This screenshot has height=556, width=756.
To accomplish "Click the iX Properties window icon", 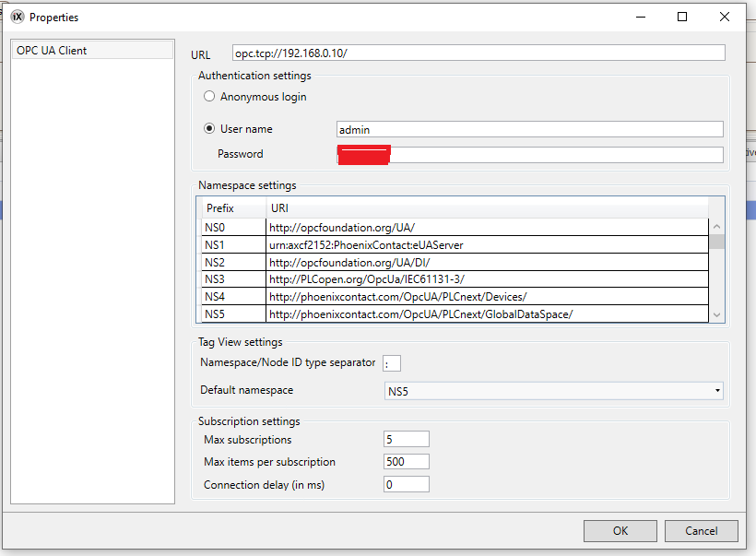I will click(17, 17).
